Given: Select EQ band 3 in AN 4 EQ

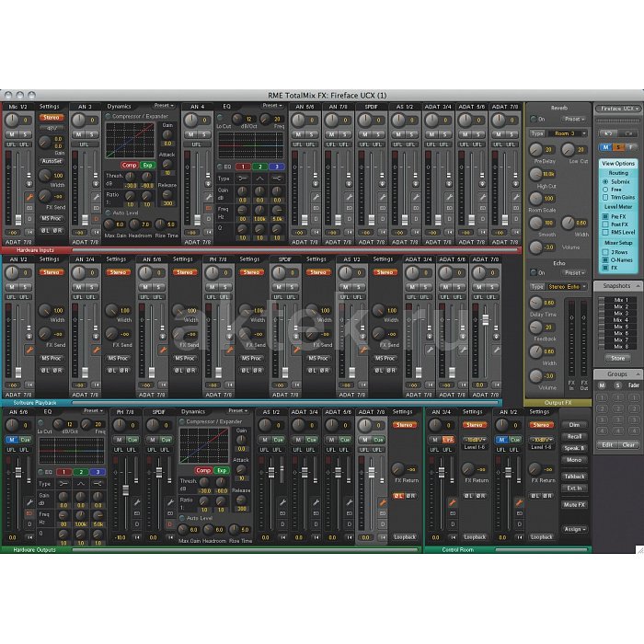Looking at the screenshot, I should tap(277, 167).
